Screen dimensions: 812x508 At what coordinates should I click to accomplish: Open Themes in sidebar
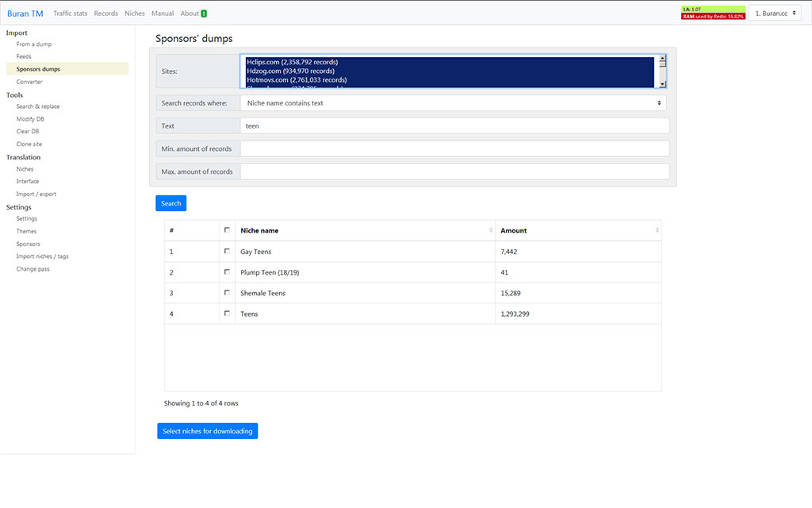coord(26,231)
